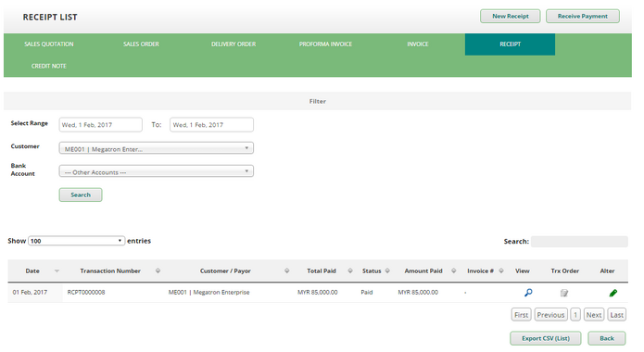This screenshot has height=352, width=644.
Task: Click the Paid status cell
Action: pos(367,292)
